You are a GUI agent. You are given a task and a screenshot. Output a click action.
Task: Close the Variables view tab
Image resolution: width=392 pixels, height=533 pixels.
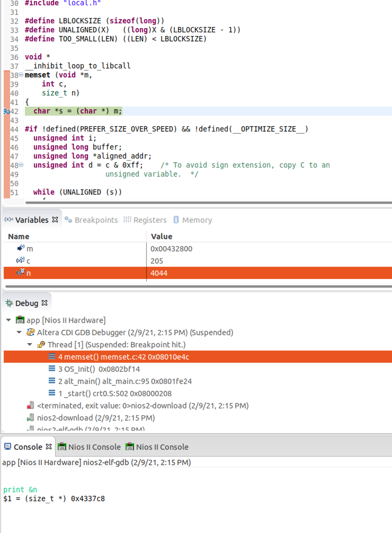55,220
